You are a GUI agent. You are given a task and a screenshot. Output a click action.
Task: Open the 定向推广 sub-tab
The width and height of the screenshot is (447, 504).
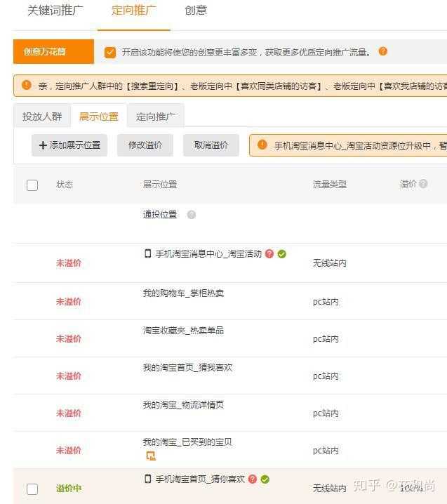coord(156,117)
